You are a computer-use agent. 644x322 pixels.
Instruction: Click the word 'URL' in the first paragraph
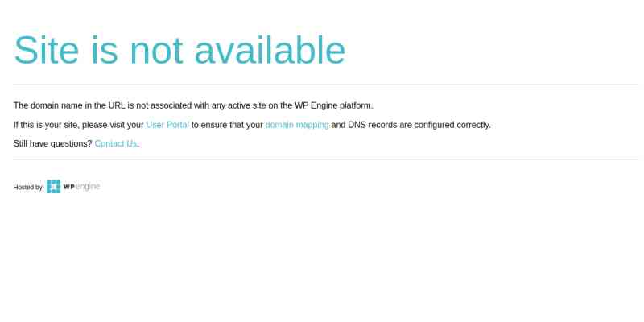(117, 105)
